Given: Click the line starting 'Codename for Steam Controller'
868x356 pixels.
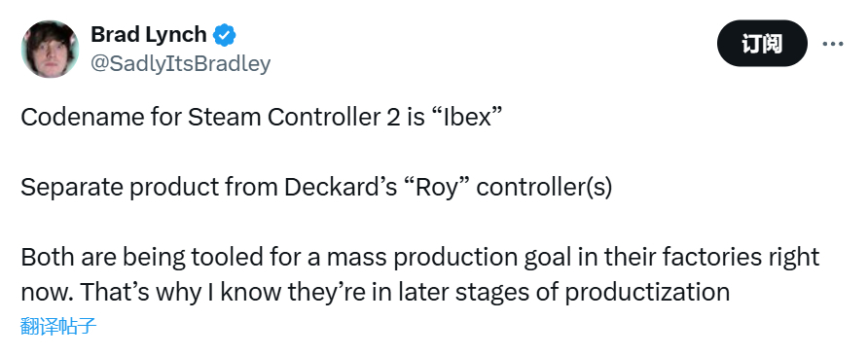Looking at the screenshot, I should [x=262, y=118].
